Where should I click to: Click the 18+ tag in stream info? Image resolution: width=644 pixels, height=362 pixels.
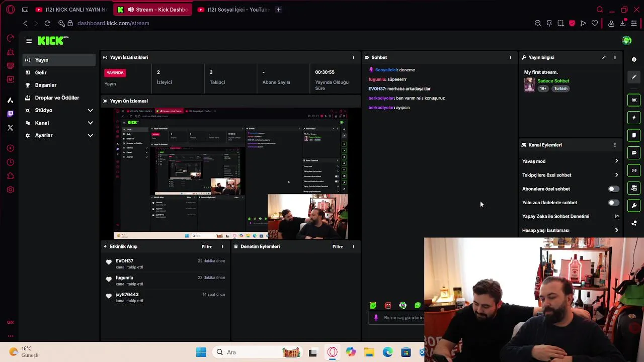pos(543,88)
